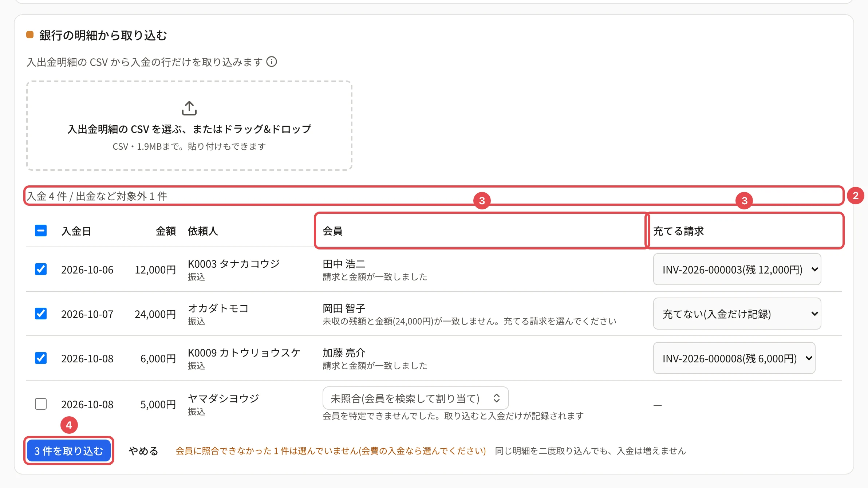Image resolution: width=868 pixels, height=488 pixels.
Task: Click the 未収の残額と金額 mismatch message
Action: point(469,321)
